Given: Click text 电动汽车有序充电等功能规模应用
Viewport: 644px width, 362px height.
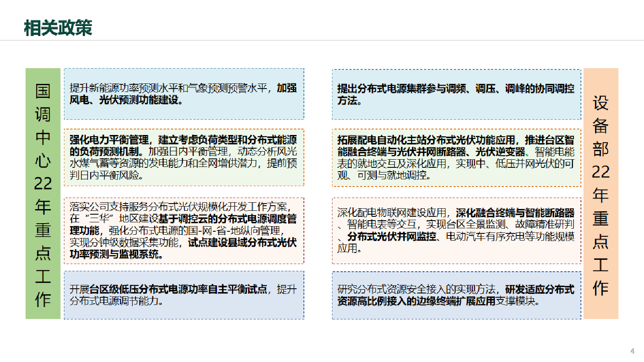Looking at the screenshot, I should tap(456, 242).
